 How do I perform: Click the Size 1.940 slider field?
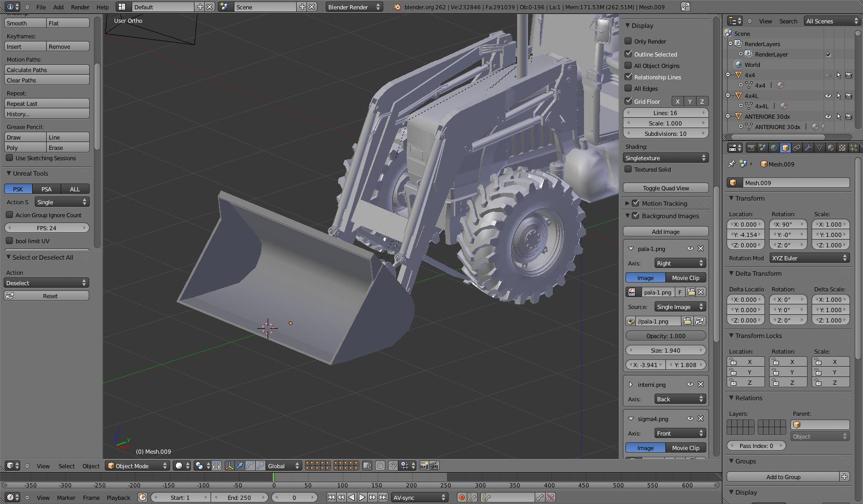click(x=666, y=350)
